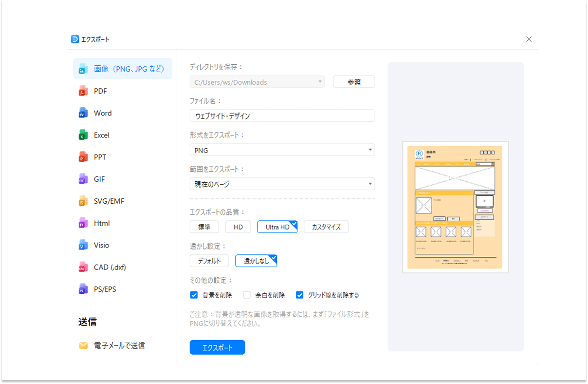
Task: Enable the 余白を削除 checkbox
Action: coord(247,295)
